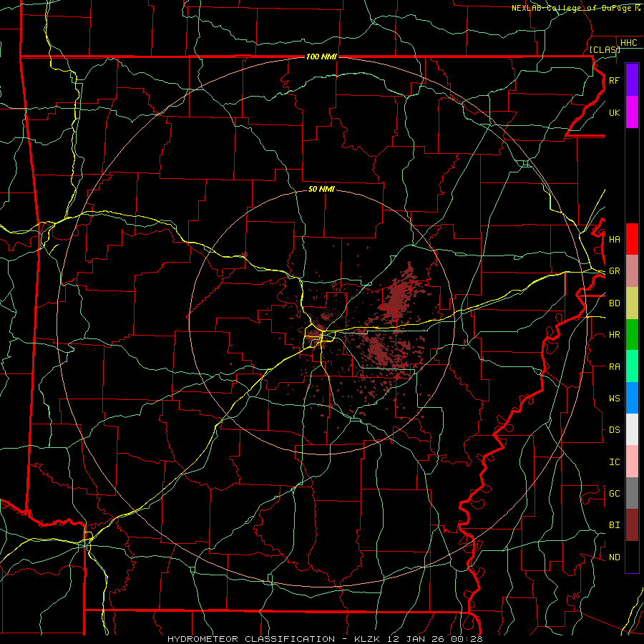
Task: Click the 100 NMI range ring label
Action: click(x=321, y=57)
